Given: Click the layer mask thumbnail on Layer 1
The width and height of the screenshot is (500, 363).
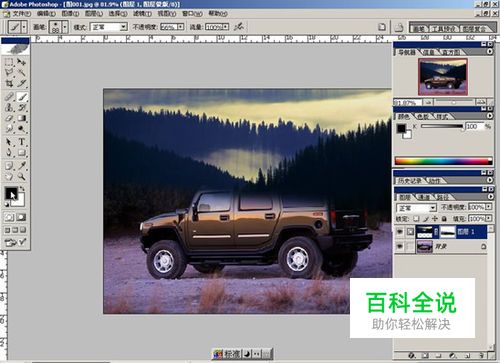Looking at the screenshot, I should tap(448, 232).
